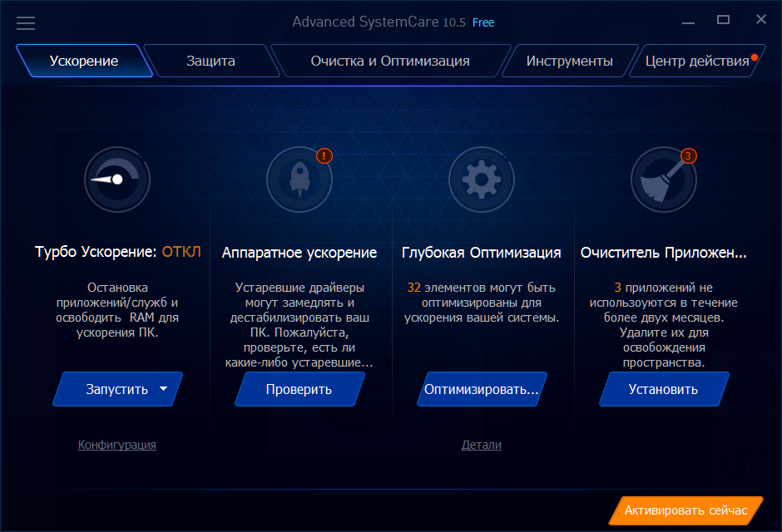Image resolution: width=782 pixels, height=532 pixels.
Task: Click Активировать сейчас orange button
Action: [685, 510]
